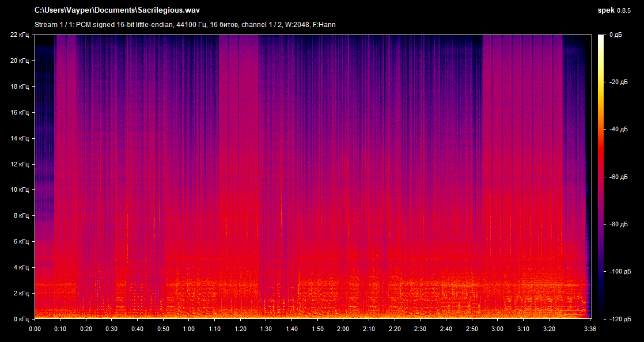Click the 20 кГц frequency label

coord(20,61)
